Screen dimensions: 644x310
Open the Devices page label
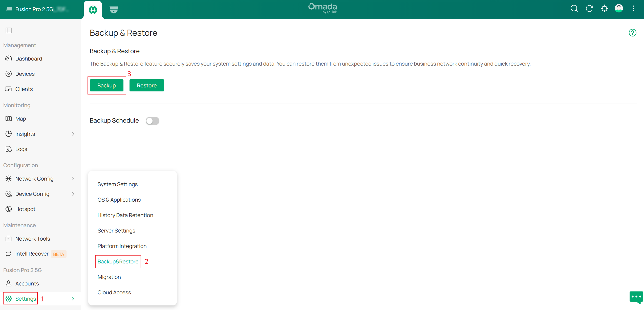tap(25, 74)
